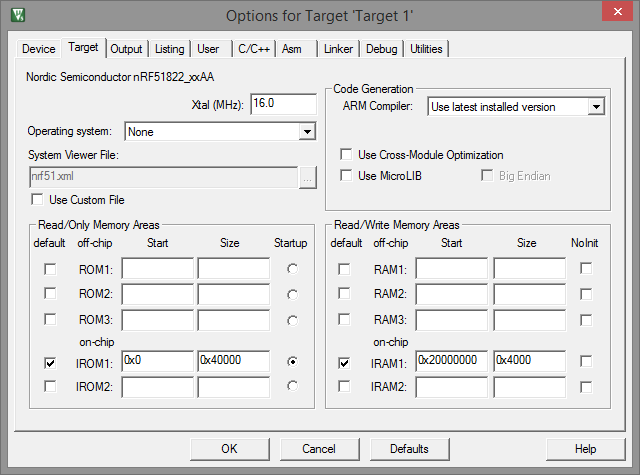Click the Xtal (MHz) input field
Screen dimensions: 640x475
[x=284, y=104]
